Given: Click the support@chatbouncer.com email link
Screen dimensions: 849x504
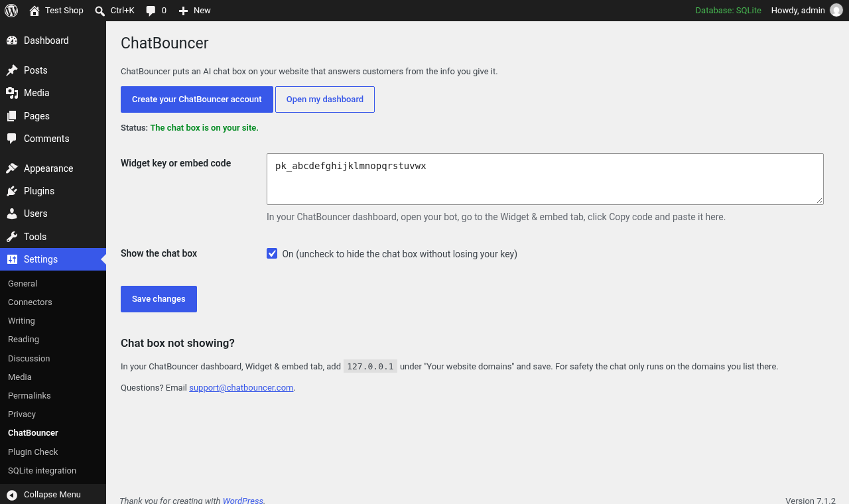Looking at the screenshot, I should (241, 387).
